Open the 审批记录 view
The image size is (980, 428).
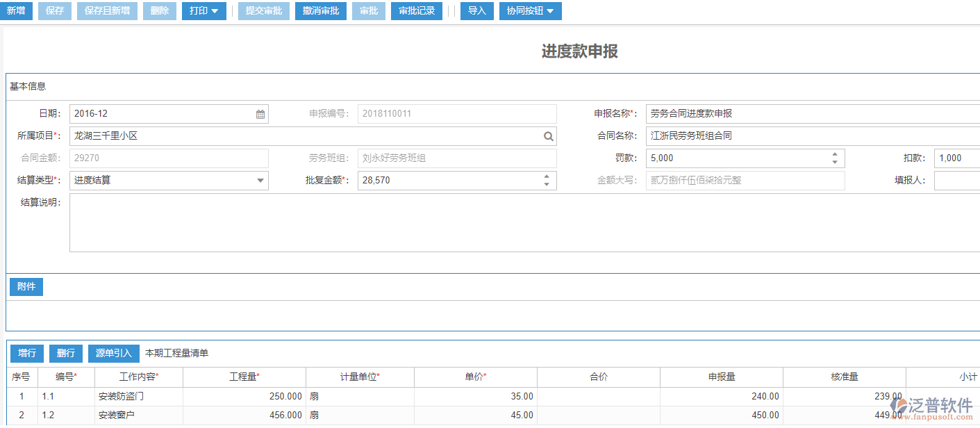tap(416, 11)
